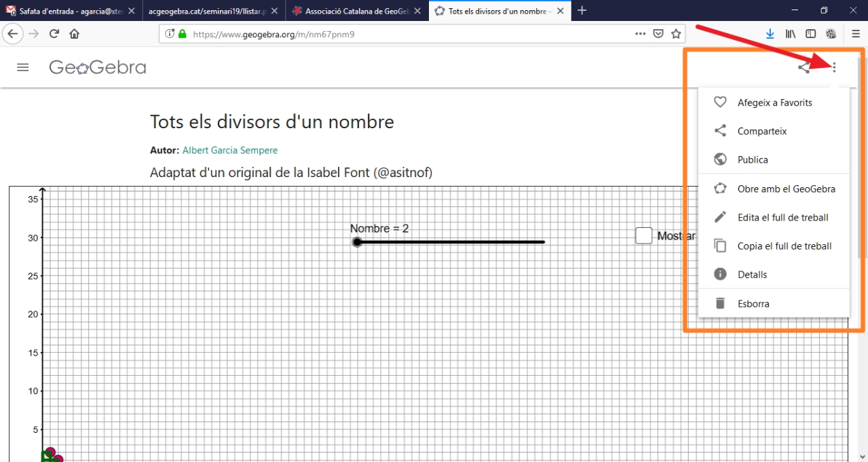This screenshot has width=868, height=462.
Task: Open the Firefox downloads panel
Action: tap(770, 33)
